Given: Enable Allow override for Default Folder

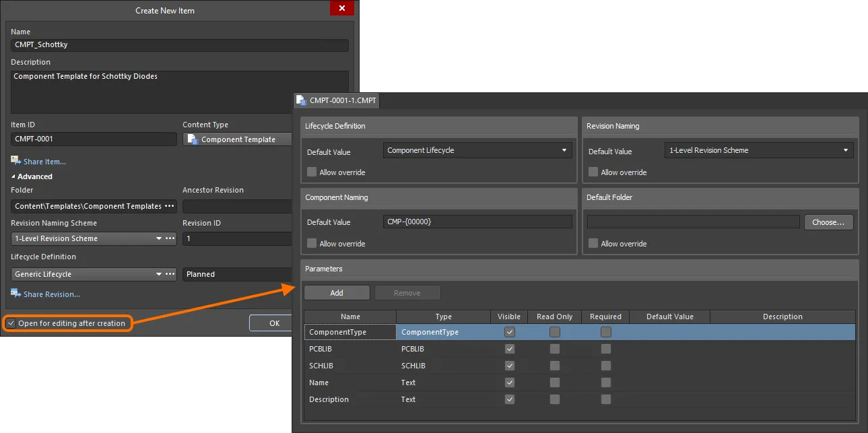Looking at the screenshot, I should pyautogui.click(x=593, y=243).
